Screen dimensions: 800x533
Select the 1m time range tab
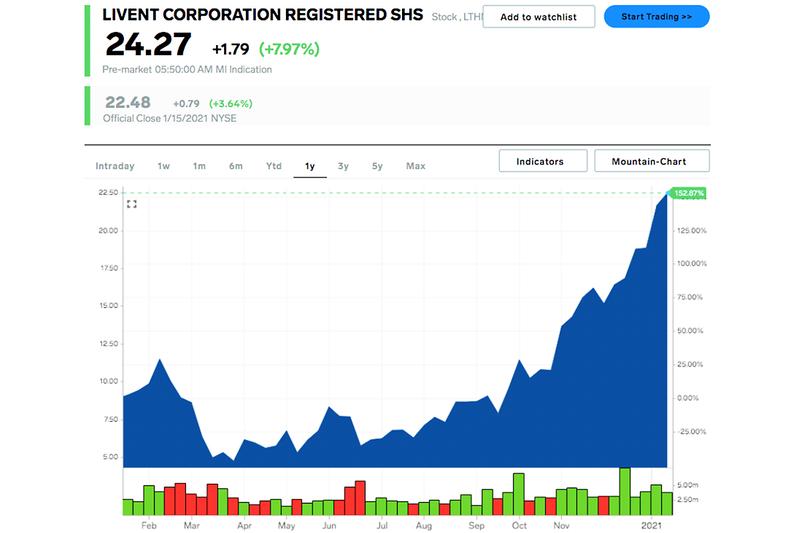tap(199, 166)
